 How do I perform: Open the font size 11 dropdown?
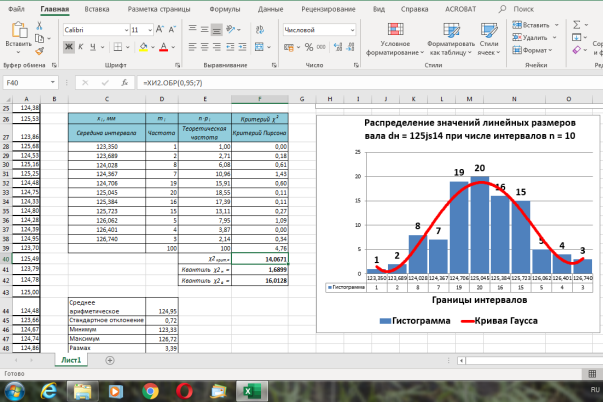point(150,30)
